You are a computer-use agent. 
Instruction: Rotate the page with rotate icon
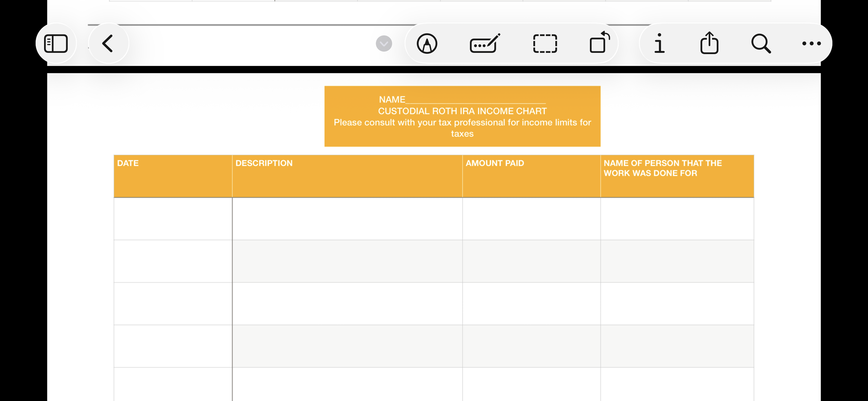pos(599,43)
